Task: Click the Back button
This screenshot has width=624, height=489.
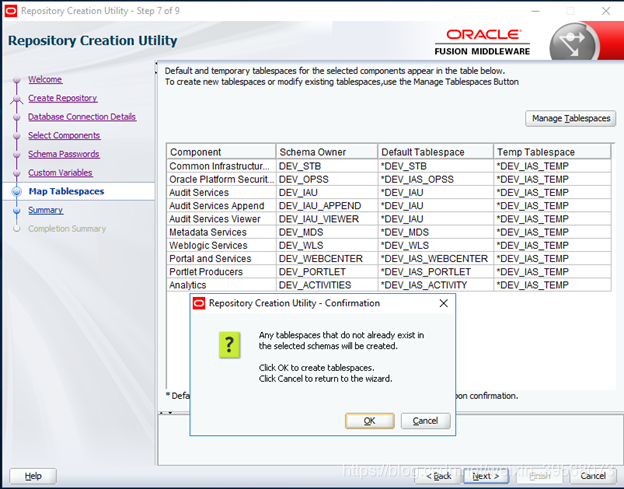Action: (x=438, y=476)
